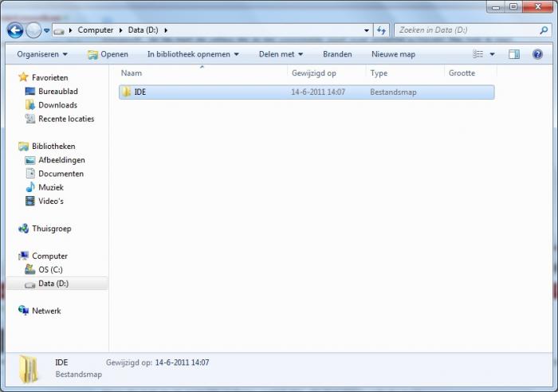
Task: Click 'Gewijzigd op: 14-6-2011 14:07' in details pane
Action: pos(157,363)
